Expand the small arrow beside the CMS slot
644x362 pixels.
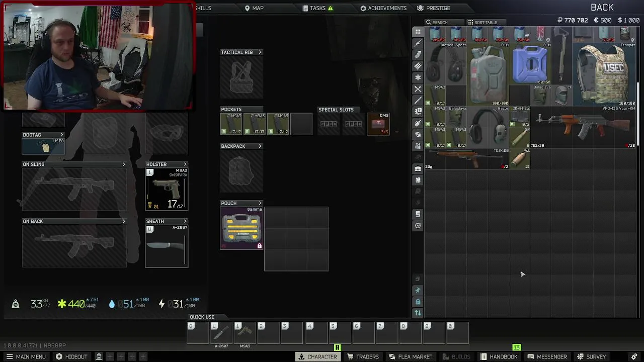[x=396, y=132]
